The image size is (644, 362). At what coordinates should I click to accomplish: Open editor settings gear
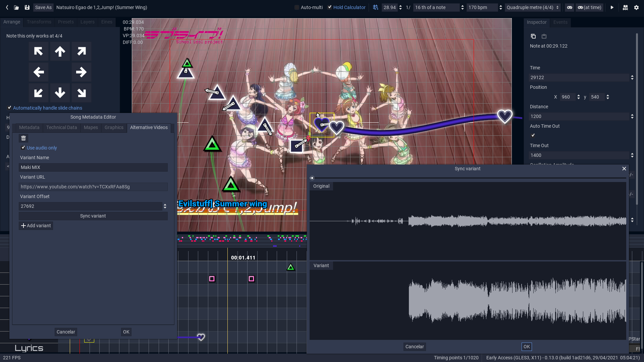pyautogui.click(x=636, y=7)
